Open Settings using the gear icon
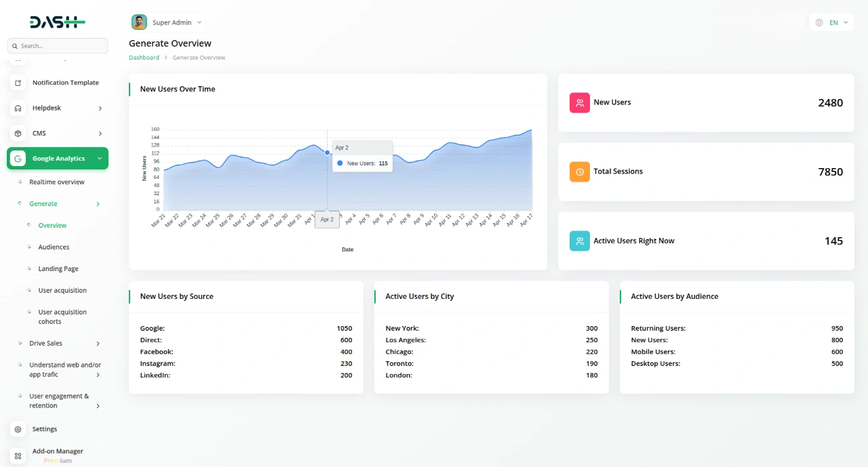Viewport: 868px width, 467px height. click(19, 428)
